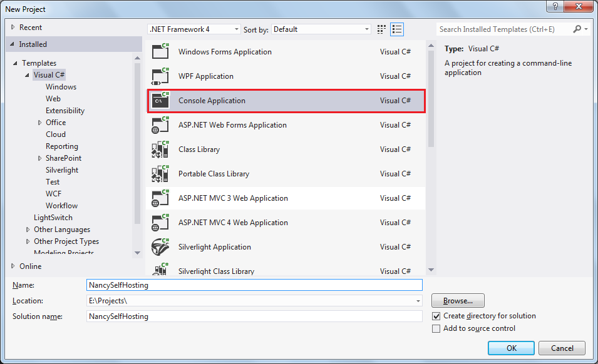Select the Silverlight template category

62,170
